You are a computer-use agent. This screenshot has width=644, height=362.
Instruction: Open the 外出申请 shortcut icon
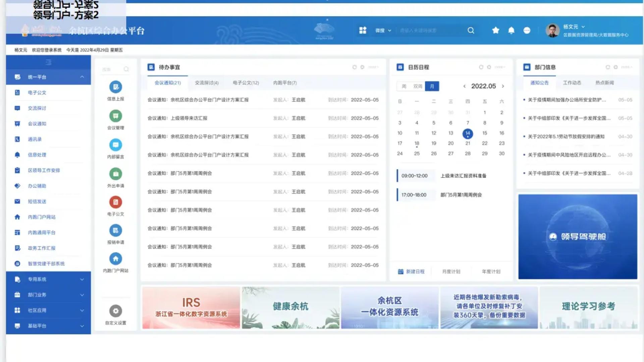[116, 174]
